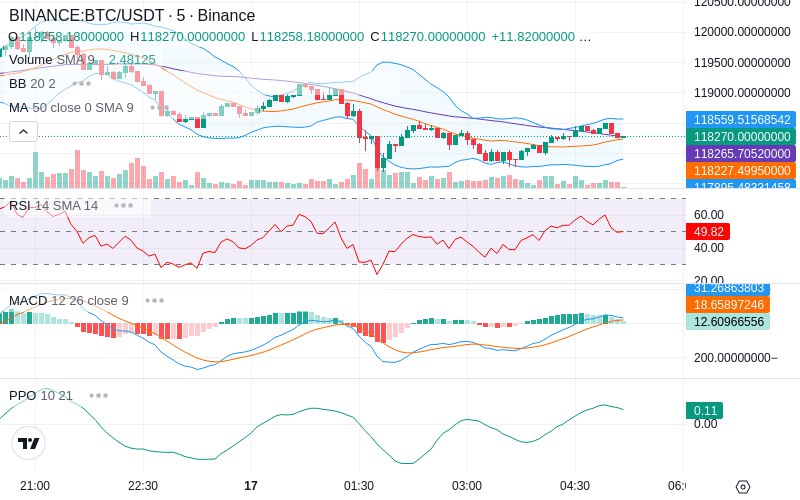Click the orange 118227.49950000 price label

[x=741, y=170]
